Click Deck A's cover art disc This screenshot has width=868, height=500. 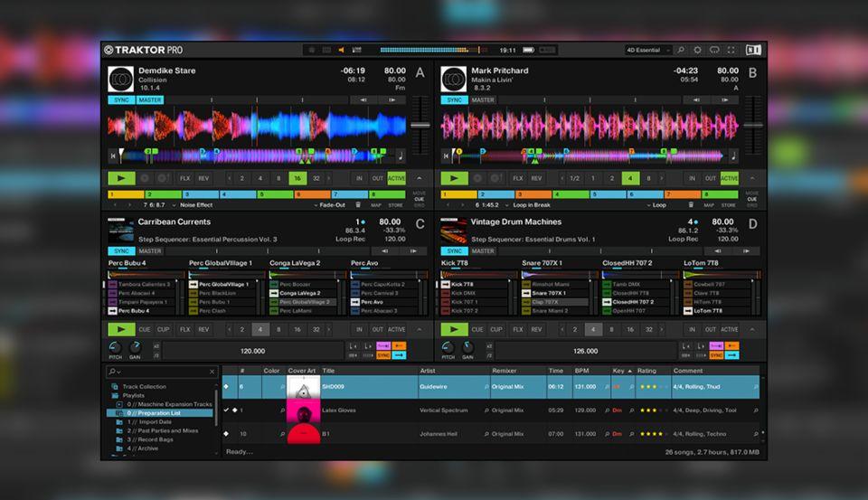click(120, 79)
